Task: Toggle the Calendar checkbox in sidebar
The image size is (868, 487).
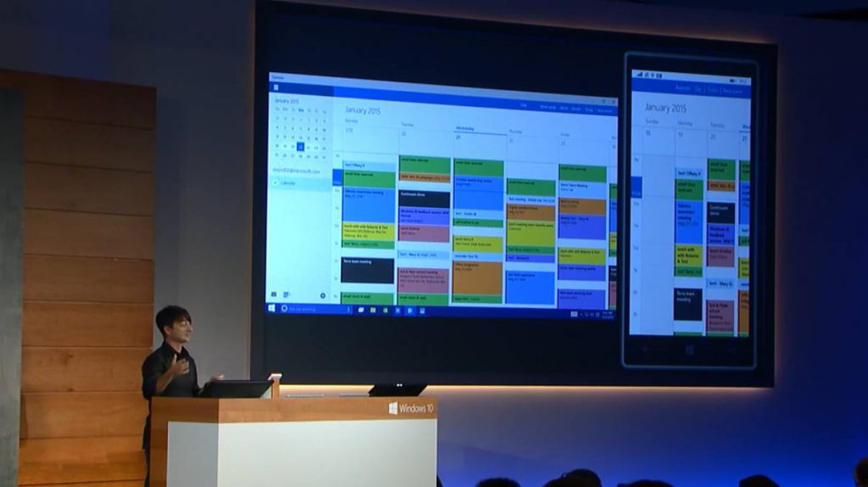Action: click(275, 182)
